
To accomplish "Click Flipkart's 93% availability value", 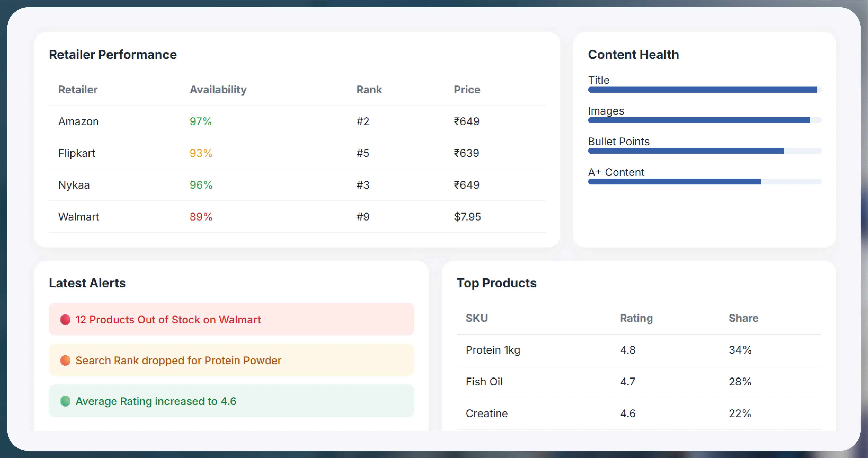I will [x=201, y=153].
